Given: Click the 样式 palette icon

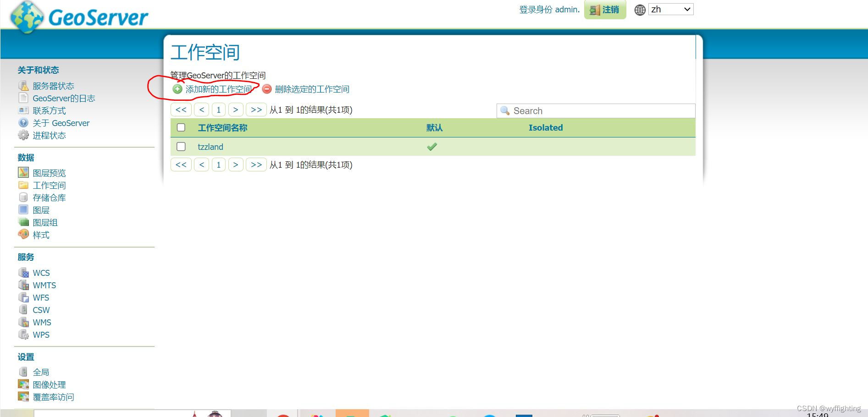Looking at the screenshot, I should [23, 235].
